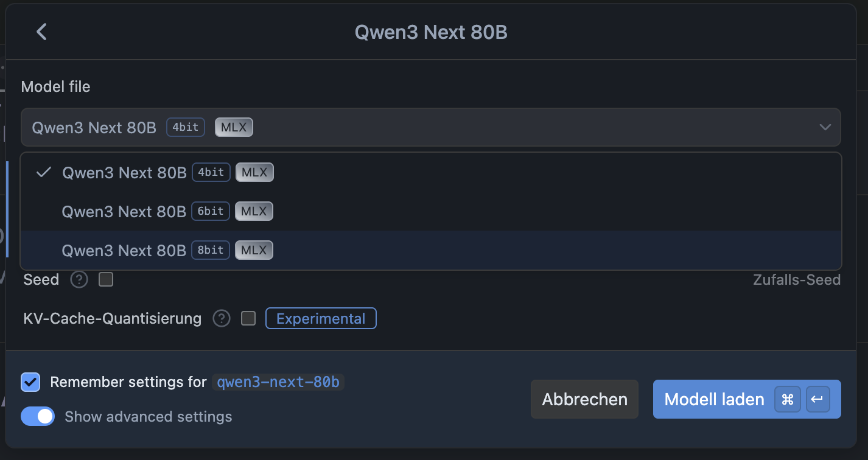Uncheck Remember settings for qwen3-next-80b

point(30,382)
